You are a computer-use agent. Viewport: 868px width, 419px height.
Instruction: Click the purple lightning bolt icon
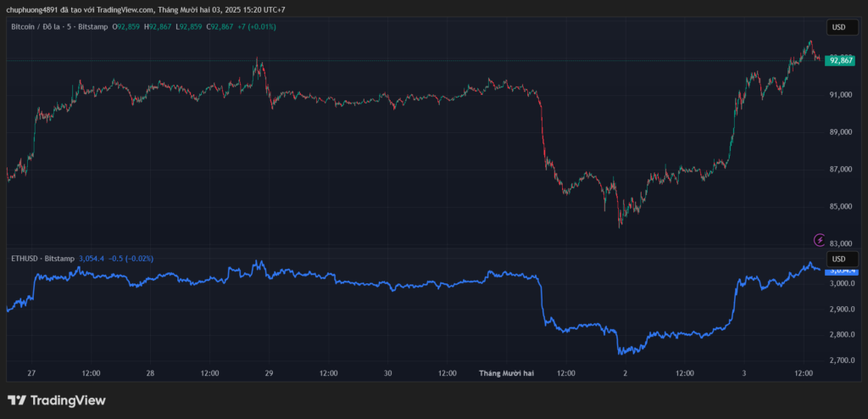[819, 240]
